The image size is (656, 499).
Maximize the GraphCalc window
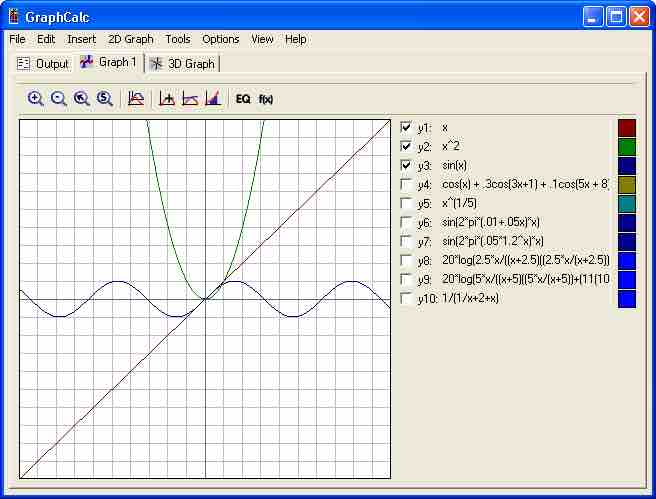tap(616, 17)
